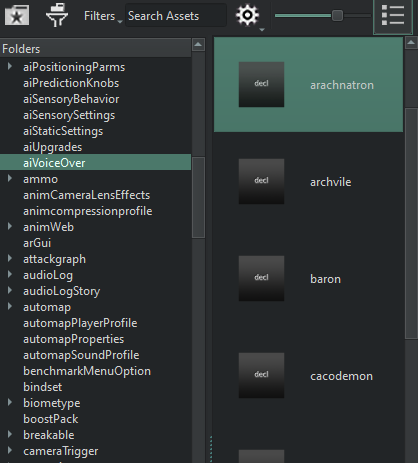Expand the audioLogStory folder
This screenshot has width=418, height=463.
[x=10, y=291]
